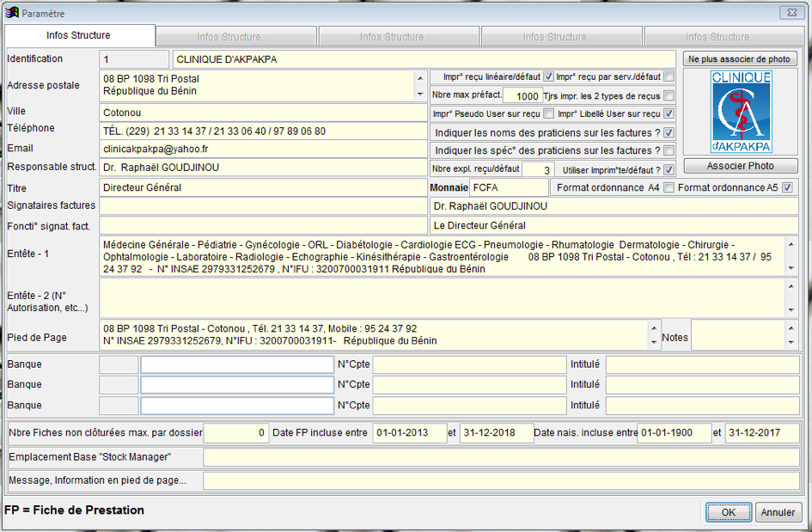
Task: Click the Paramètre window title icon
Action: coord(11,13)
